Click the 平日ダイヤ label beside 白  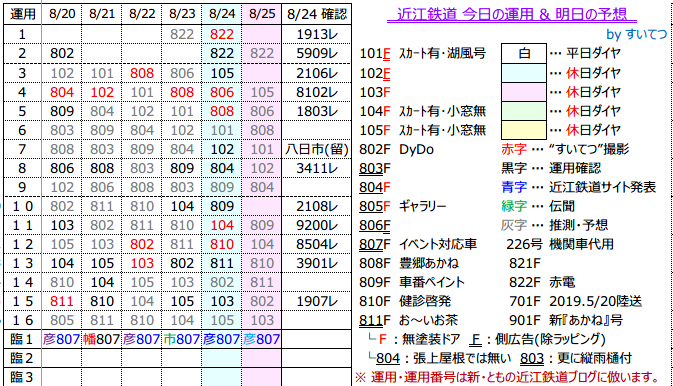593,54
